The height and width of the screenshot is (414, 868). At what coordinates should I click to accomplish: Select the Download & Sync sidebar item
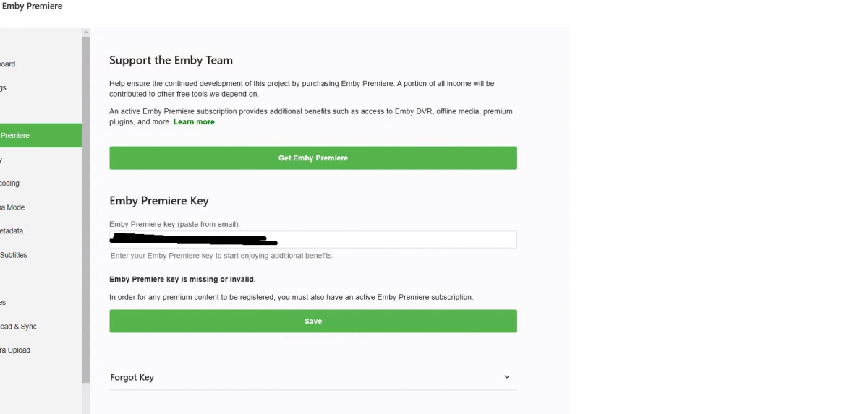[18, 327]
